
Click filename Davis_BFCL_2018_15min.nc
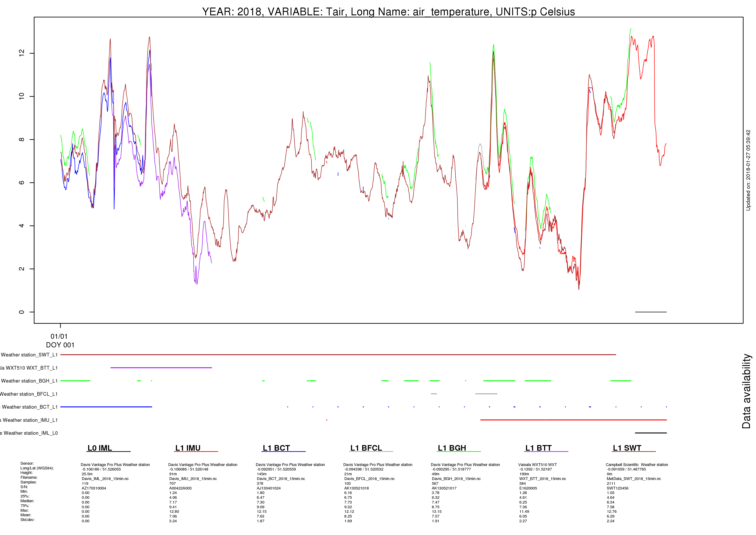pyautogui.click(x=369, y=479)
